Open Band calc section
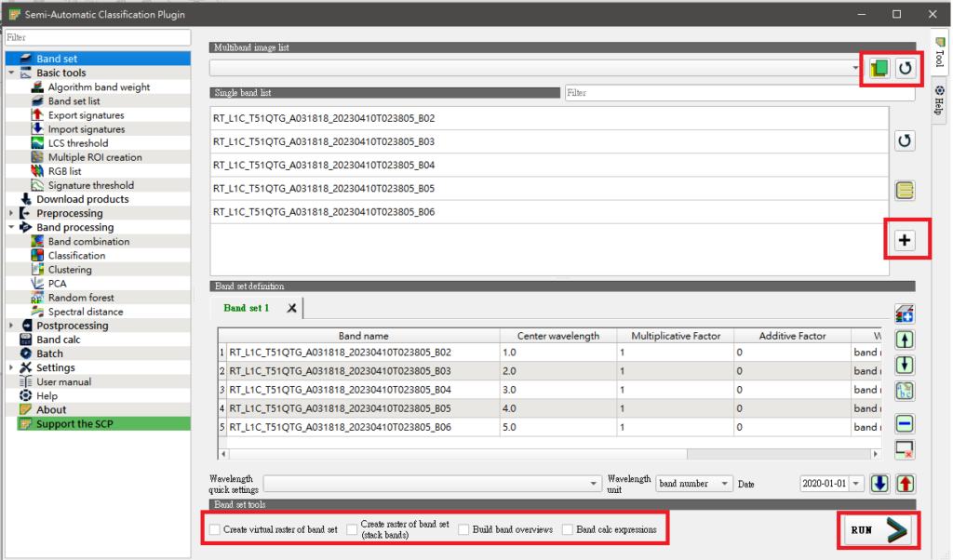 coord(59,340)
